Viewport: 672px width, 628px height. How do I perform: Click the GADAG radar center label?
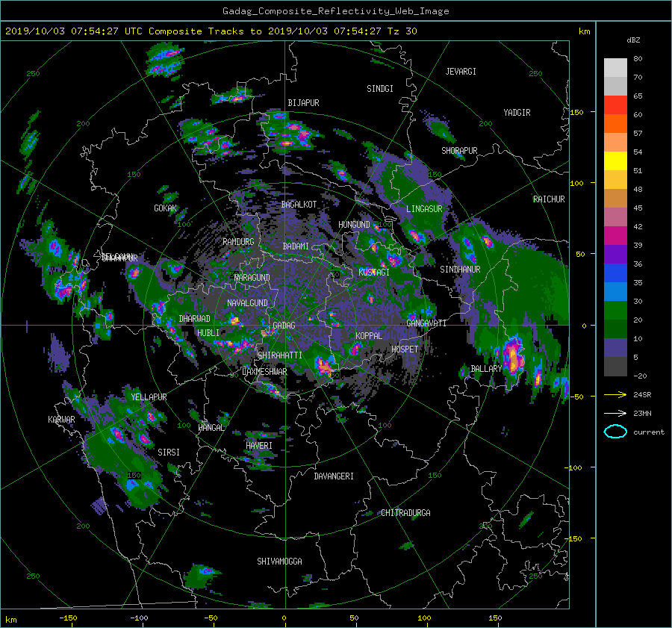pyautogui.click(x=284, y=326)
